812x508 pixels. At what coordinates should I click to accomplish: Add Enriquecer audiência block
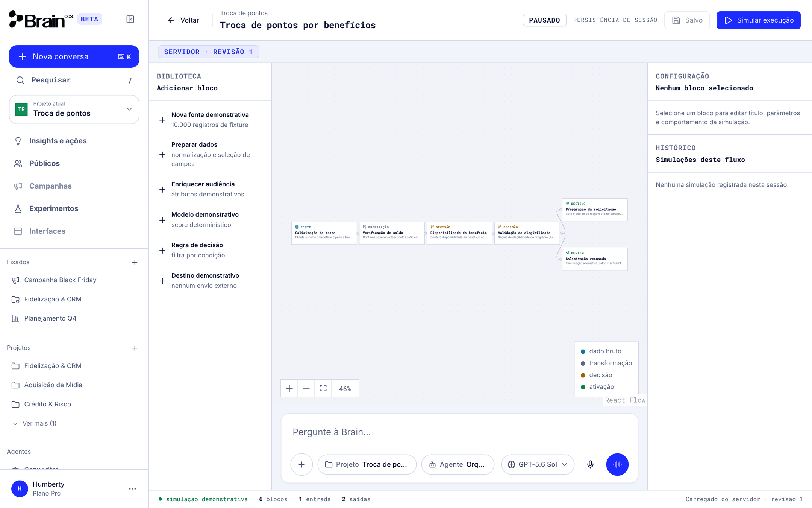pos(210,189)
